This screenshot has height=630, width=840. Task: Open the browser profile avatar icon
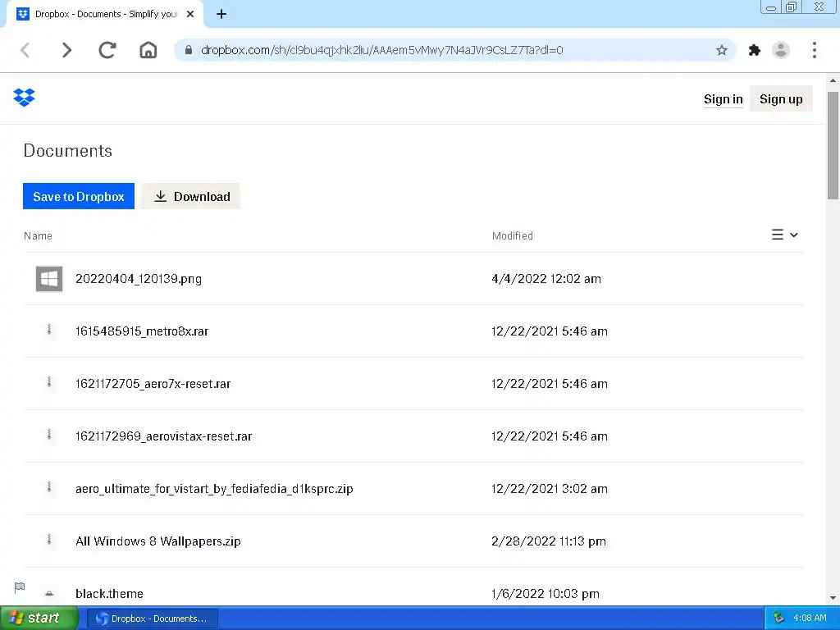781,50
